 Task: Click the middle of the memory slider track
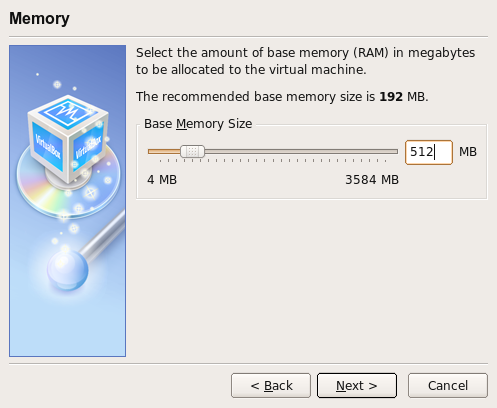[273, 152]
